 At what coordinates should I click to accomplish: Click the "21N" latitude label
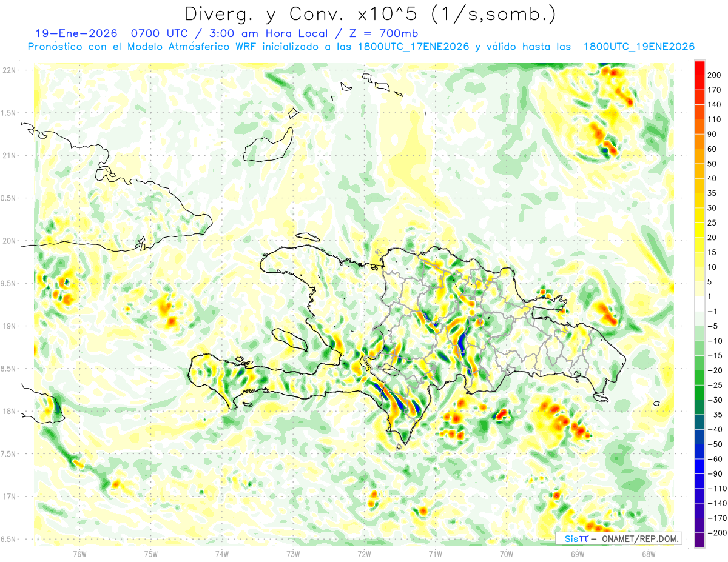pos(8,155)
